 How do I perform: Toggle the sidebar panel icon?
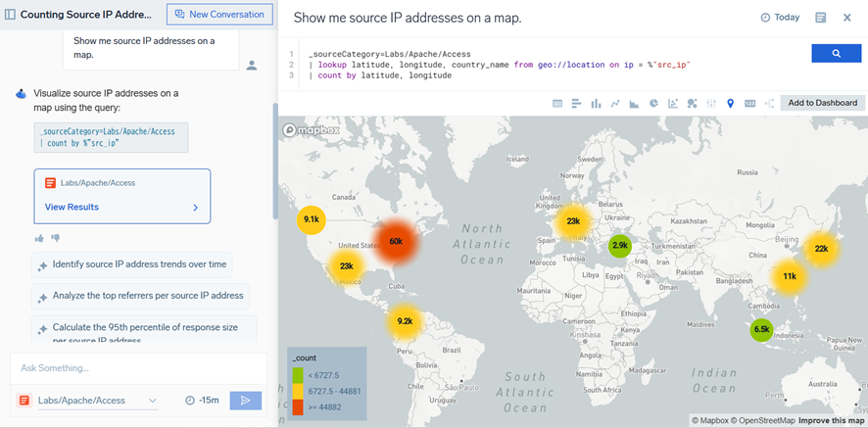pos(10,15)
